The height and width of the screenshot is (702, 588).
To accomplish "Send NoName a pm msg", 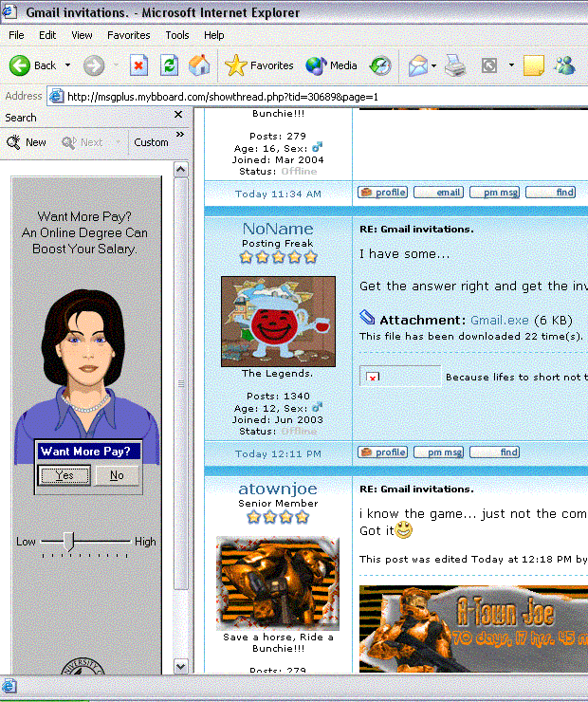I will [x=438, y=453].
